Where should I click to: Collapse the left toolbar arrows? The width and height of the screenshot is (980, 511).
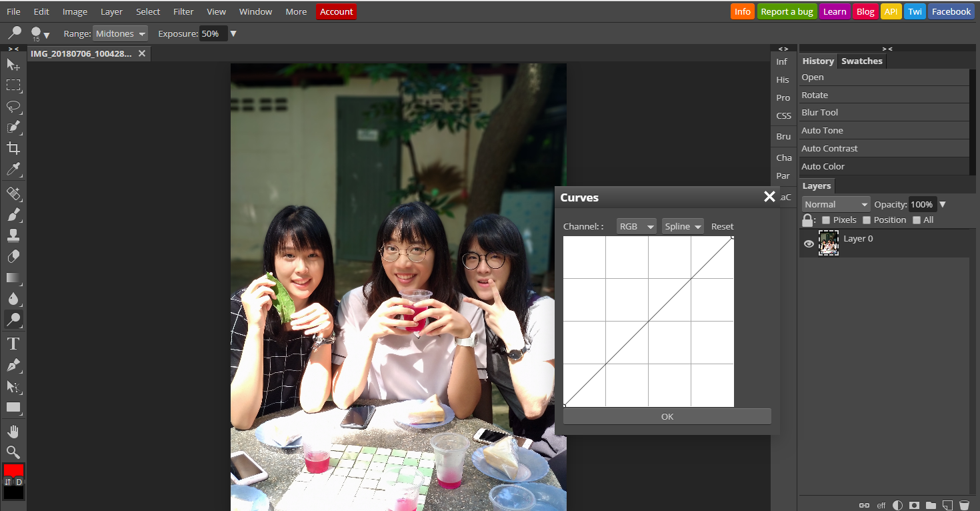(13, 49)
